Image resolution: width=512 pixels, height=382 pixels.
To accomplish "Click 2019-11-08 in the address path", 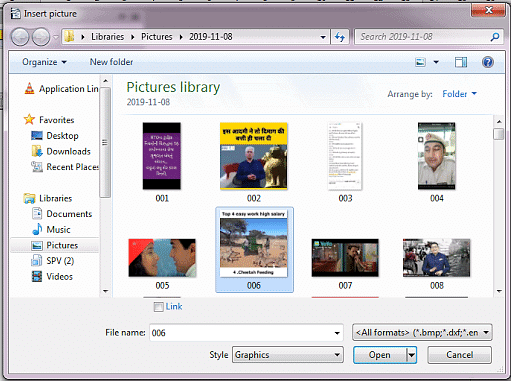I will tap(211, 37).
